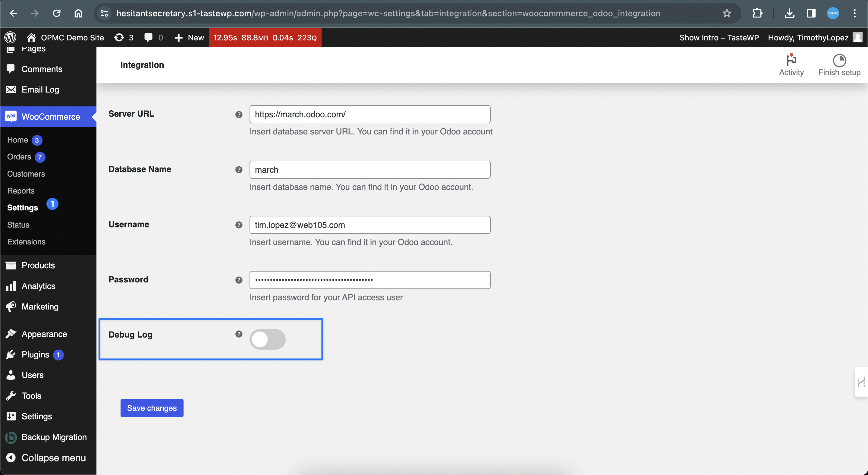Open site information icon in address bar
Image resolution: width=868 pixels, height=475 pixels.
pos(105,13)
